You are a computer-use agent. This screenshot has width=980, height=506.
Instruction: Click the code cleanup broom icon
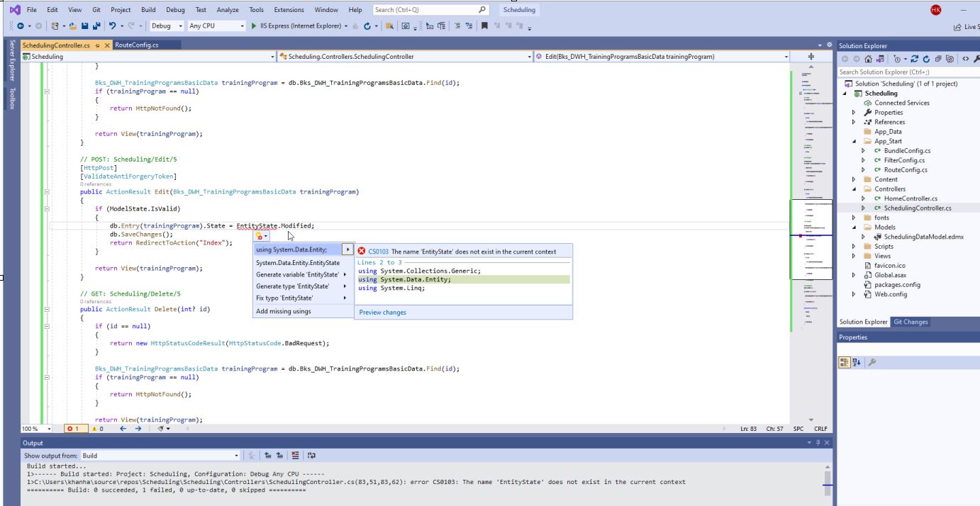tap(162, 429)
